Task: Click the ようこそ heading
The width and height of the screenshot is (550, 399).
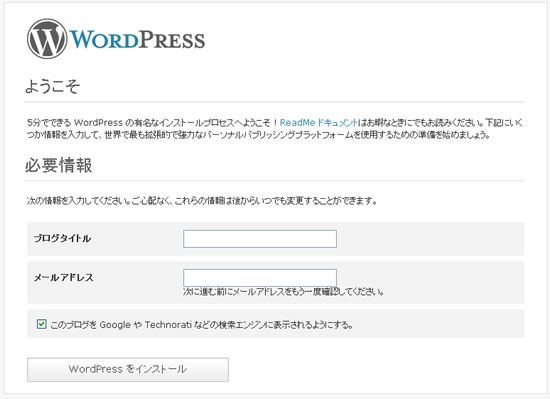Action: pos(52,86)
